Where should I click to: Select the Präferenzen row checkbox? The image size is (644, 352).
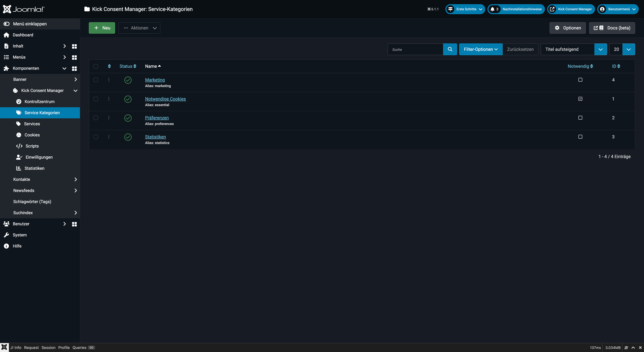(96, 118)
